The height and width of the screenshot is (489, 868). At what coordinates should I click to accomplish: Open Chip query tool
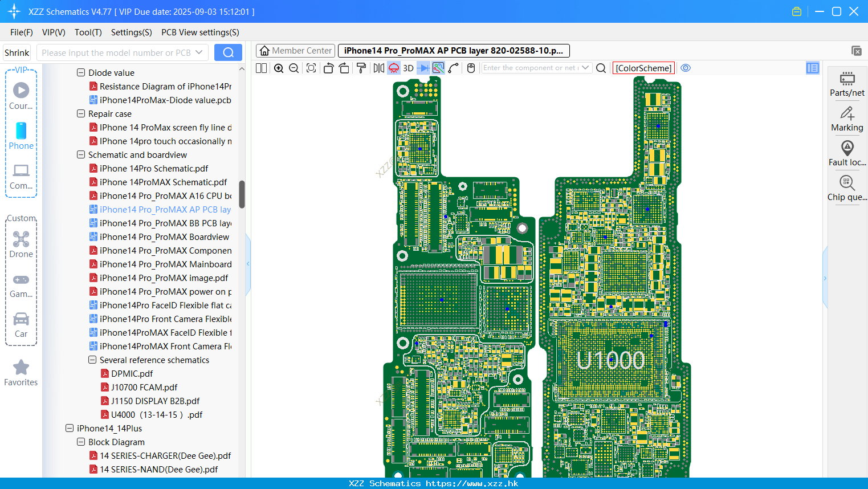pos(847,188)
